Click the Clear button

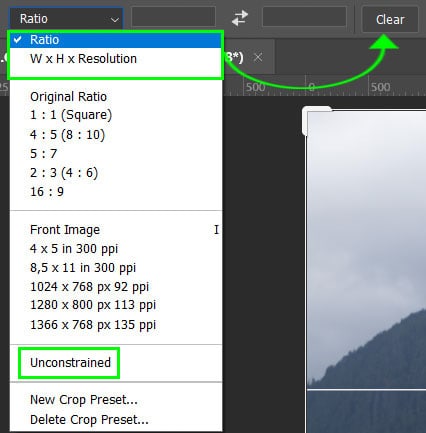coord(390,19)
